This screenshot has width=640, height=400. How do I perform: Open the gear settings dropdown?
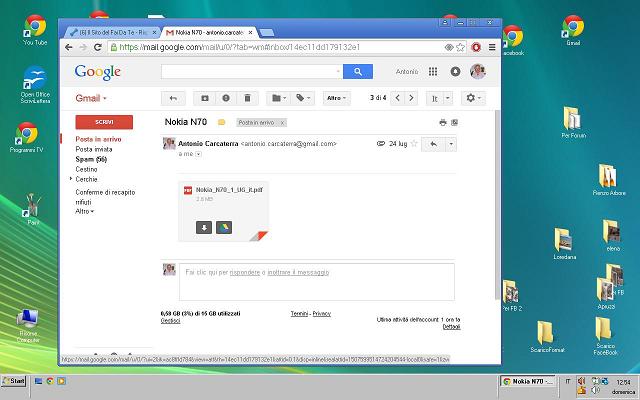472,98
